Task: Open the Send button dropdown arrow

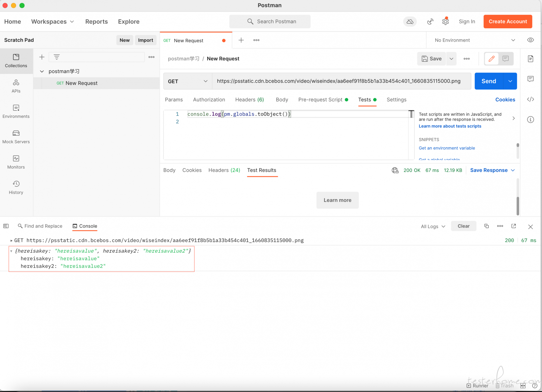Action: tap(510, 81)
